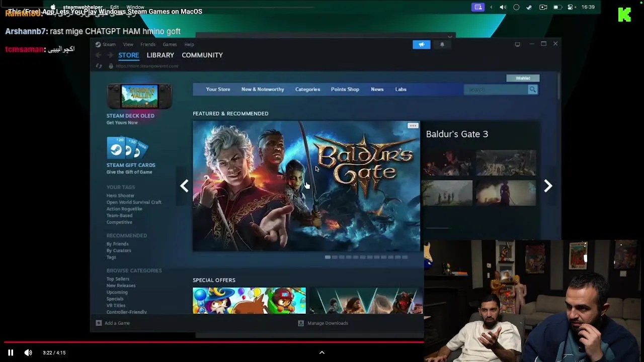
Task: Open recommended By Friends link
Action: (117, 244)
